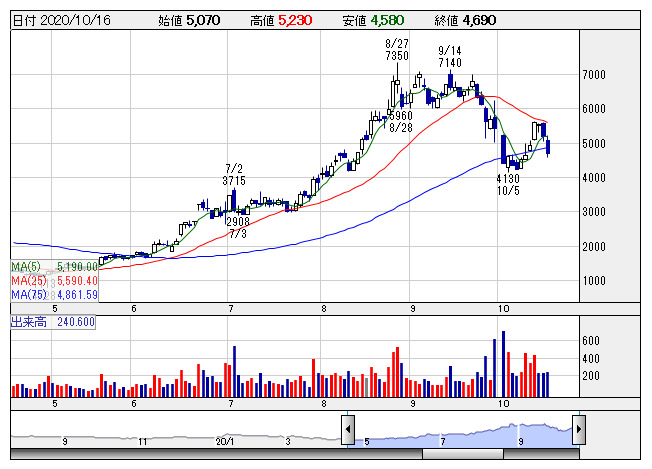
Task: Click the 始値 5,070 opening price
Action: (189, 20)
